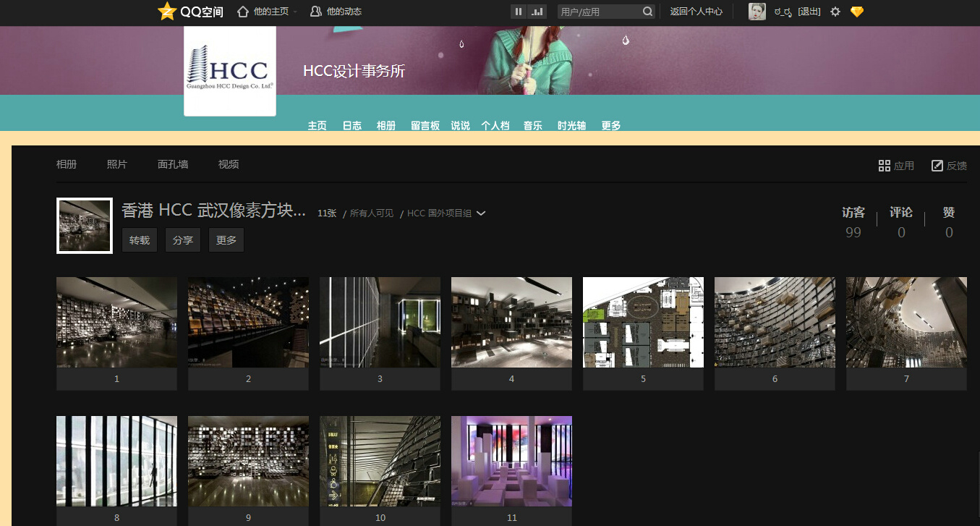Select the 相册 sub-tab in album panel

67,164
